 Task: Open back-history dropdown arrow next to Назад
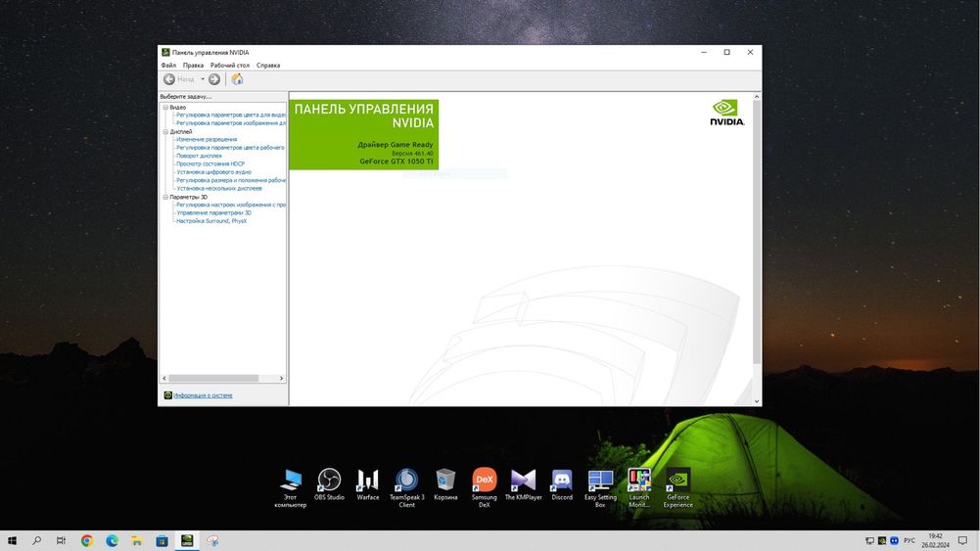pos(203,79)
